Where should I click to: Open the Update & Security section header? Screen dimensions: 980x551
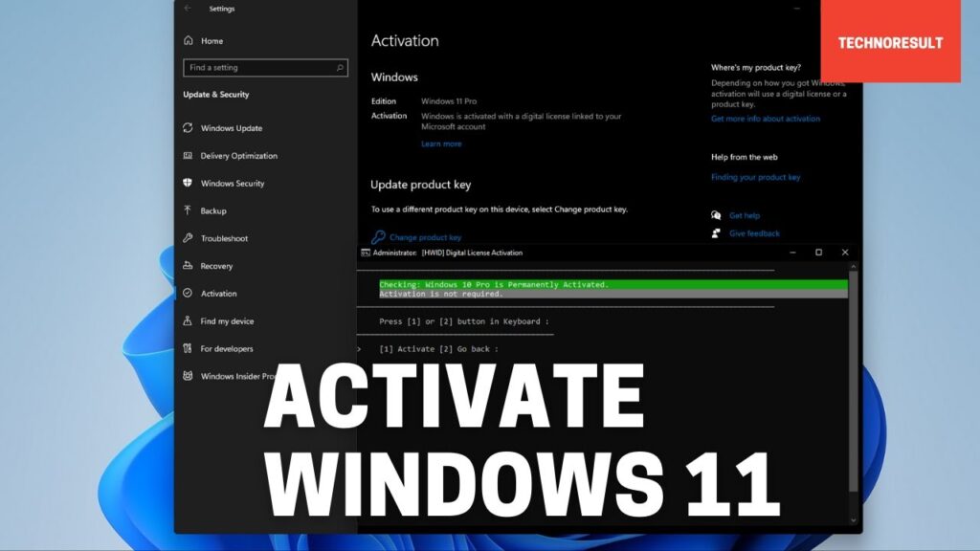[x=218, y=95]
